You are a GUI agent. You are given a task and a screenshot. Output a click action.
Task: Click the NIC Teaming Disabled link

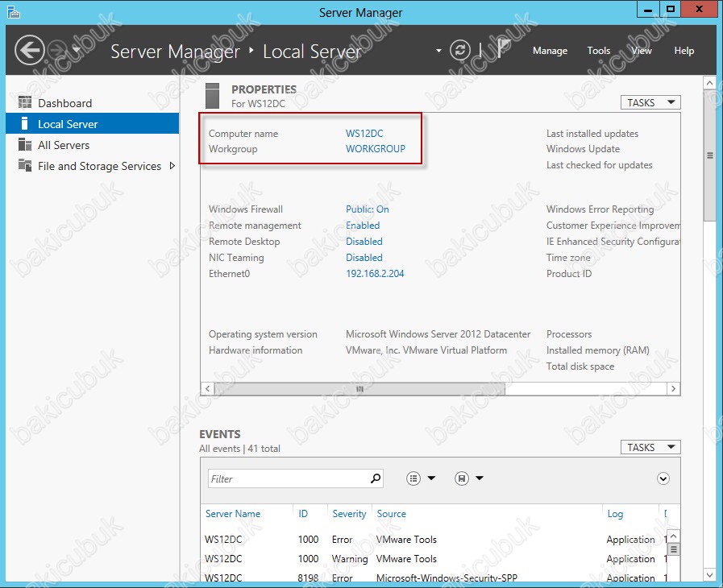point(364,258)
